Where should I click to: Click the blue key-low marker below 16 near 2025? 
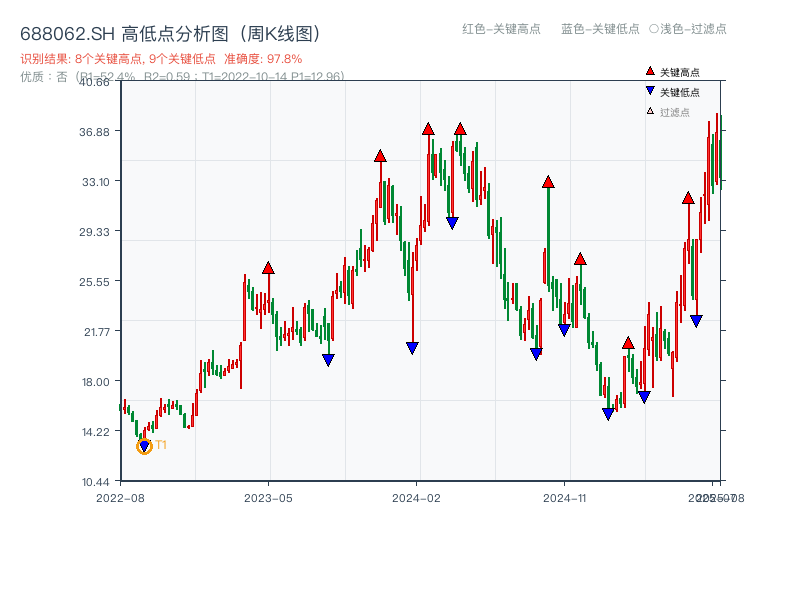(610, 412)
